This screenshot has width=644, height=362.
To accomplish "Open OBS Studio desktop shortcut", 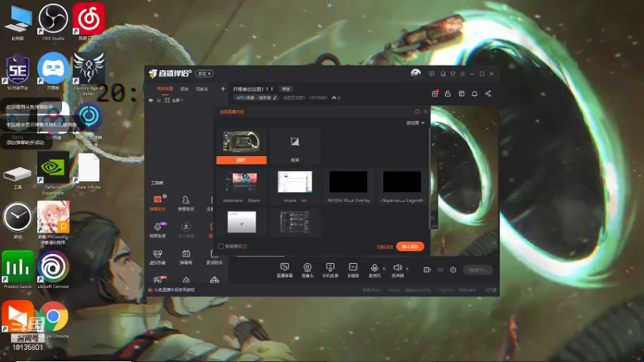I will tap(53, 22).
